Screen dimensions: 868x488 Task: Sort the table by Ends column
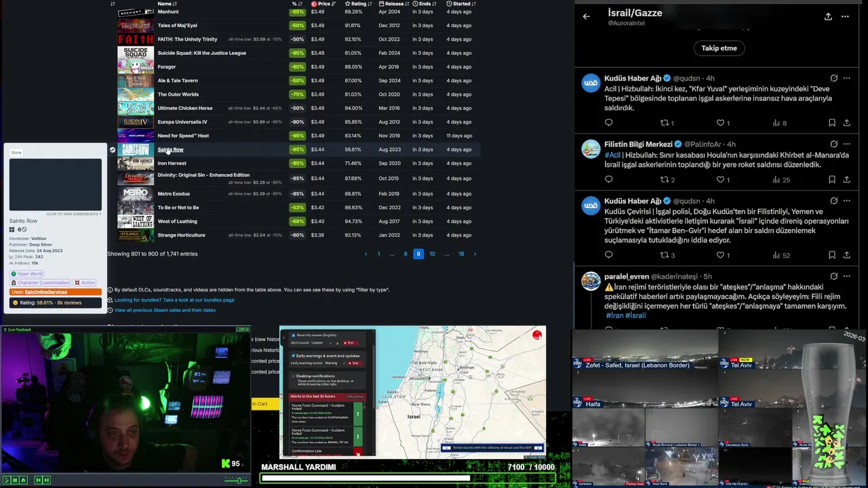(x=425, y=3)
